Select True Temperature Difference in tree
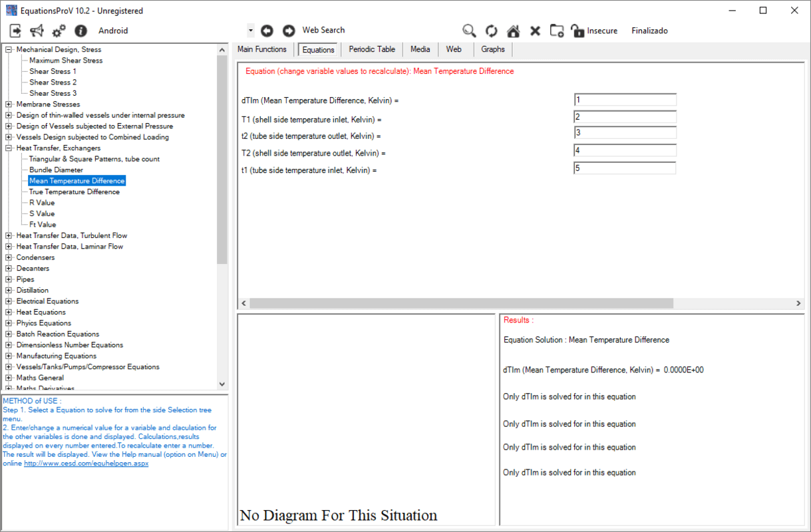 74,192
